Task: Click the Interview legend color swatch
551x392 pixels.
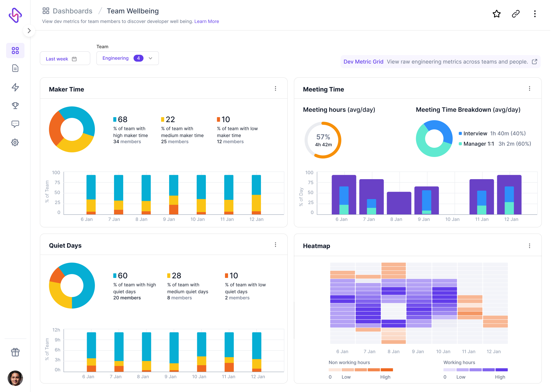Action: tap(460, 133)
